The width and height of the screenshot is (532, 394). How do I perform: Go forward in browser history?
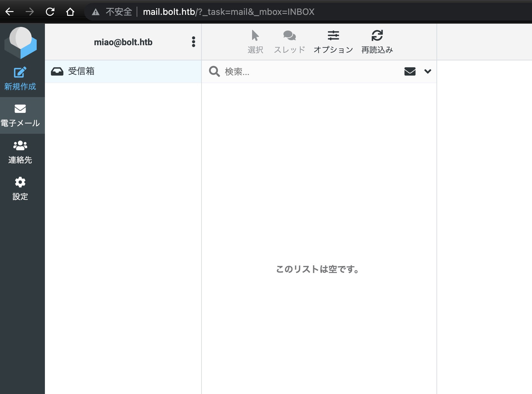30,12
